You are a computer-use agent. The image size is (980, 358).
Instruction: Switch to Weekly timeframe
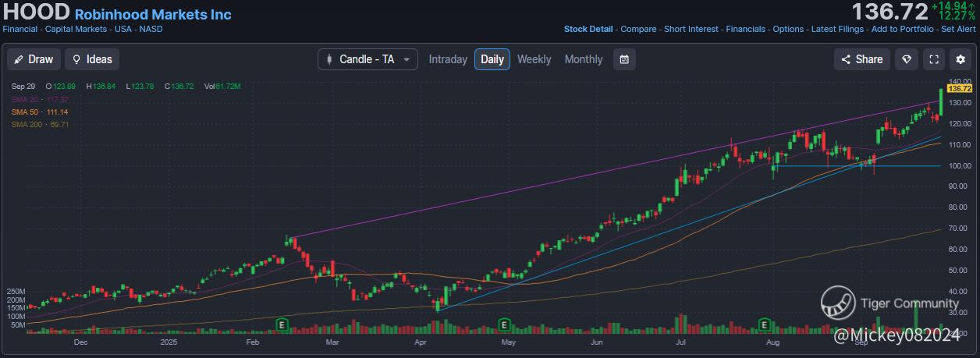click(534, 59)
